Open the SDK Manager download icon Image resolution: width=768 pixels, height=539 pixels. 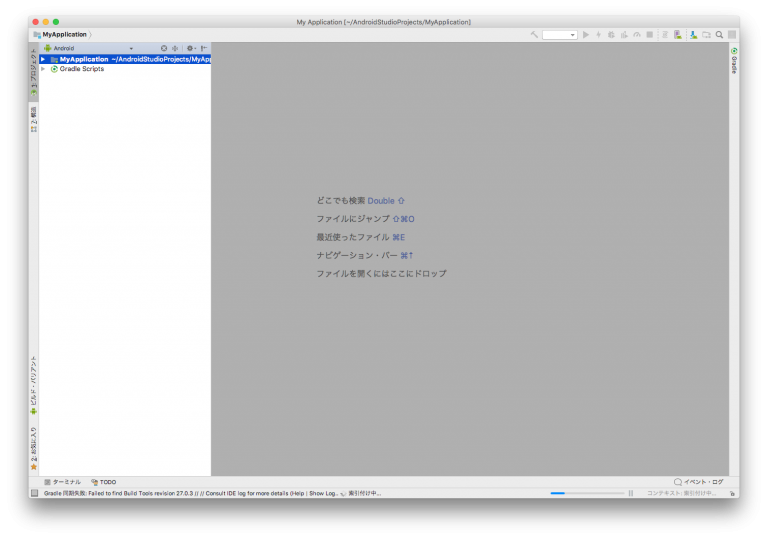(x=693, y=35)
